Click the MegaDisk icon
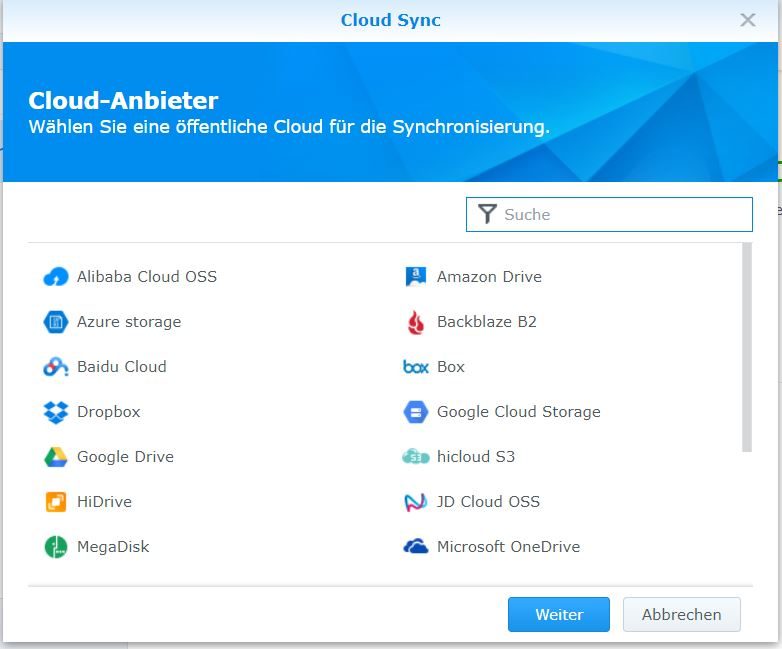The image size is (782, 649). tap(55, 547)
